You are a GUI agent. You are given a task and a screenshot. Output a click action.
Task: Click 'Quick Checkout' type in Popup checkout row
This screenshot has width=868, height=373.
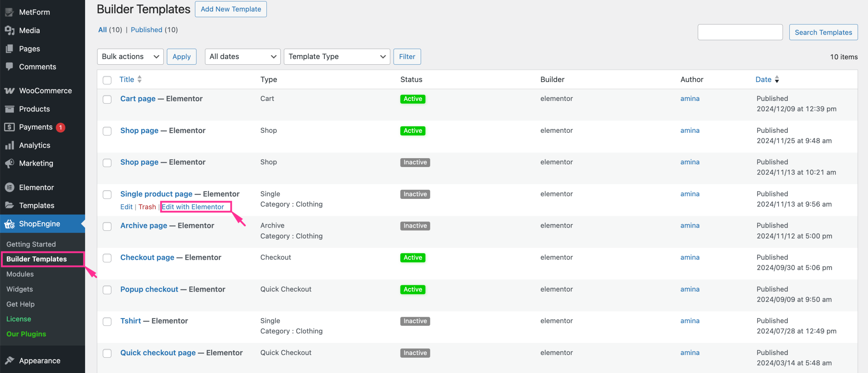point(286,289)
